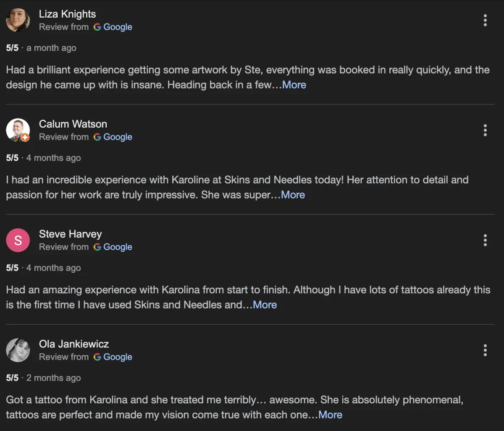
Task: Expand Steve Harvey review with More
Action: (265, 305)
